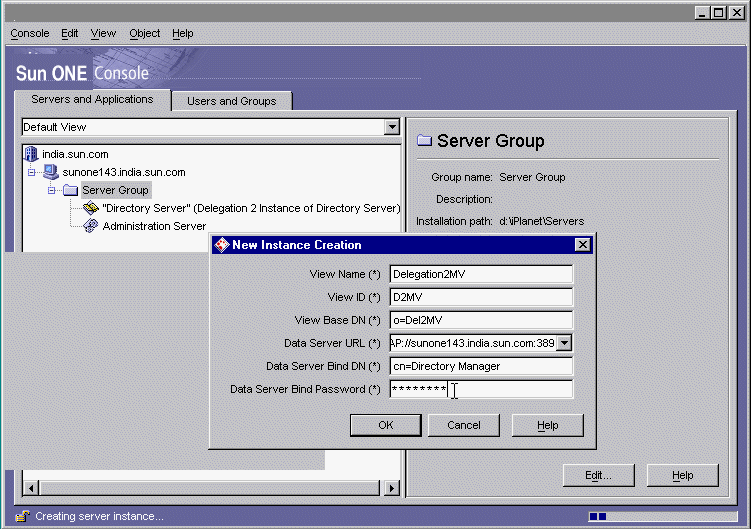Minimize the Sun ONE Console window
The image size is (751, 529).
coord(702,13)
